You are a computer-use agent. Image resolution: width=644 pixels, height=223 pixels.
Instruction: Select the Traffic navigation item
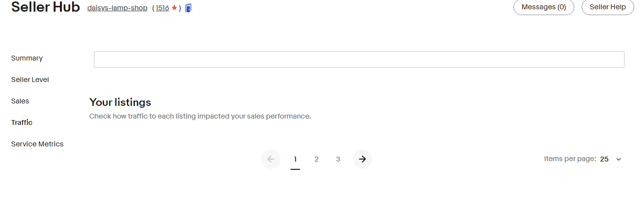(x=22, y=122)
